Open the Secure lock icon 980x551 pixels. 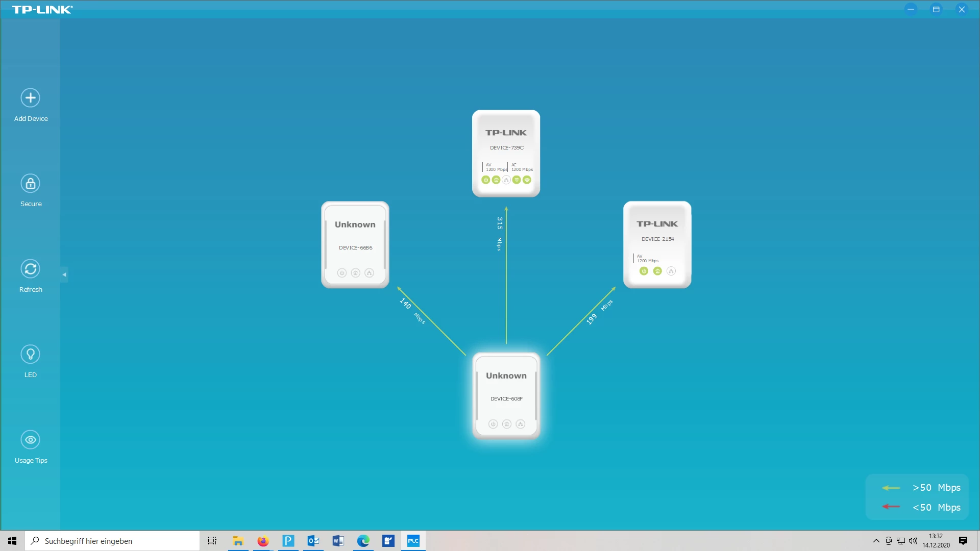(31, 184)
